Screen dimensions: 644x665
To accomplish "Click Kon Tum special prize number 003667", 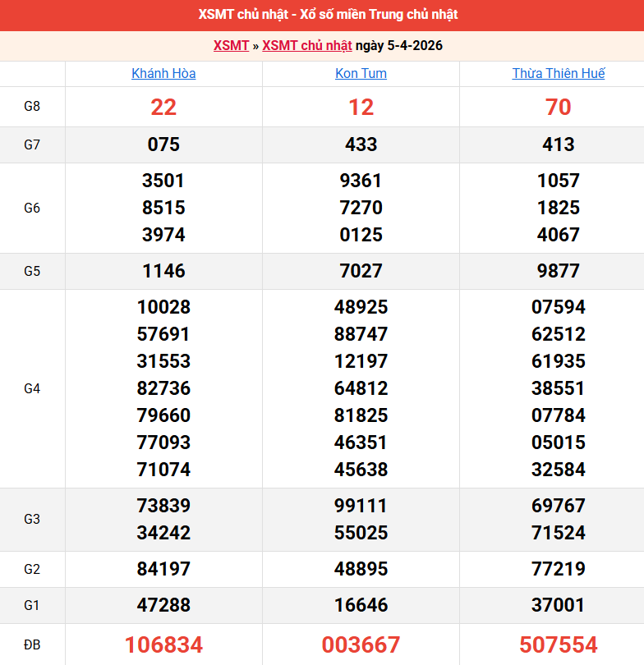I will pos(361,645).
